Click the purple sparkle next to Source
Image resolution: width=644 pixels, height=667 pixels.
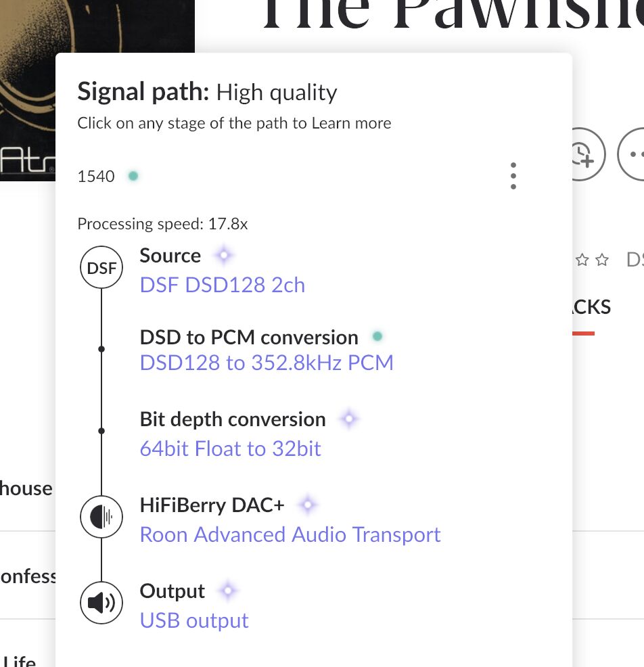point(223,256)
